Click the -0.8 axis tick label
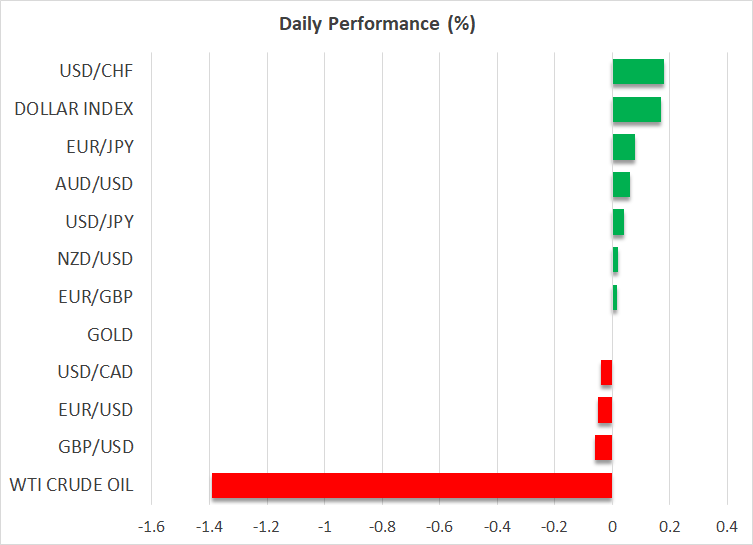The height and width of the screenshot is (545, 753). 381,527
